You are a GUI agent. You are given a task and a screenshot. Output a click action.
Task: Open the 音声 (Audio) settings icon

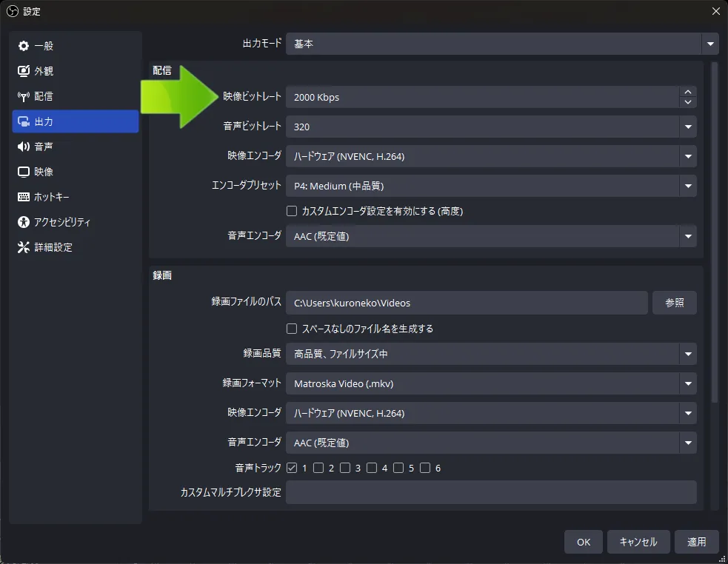click(x=24, y=147)
